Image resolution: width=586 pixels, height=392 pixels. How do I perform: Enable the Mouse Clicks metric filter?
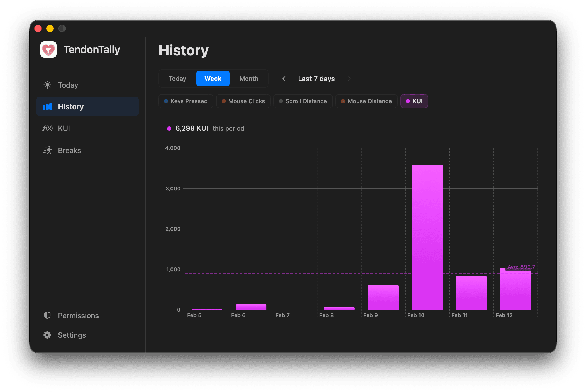243,101
